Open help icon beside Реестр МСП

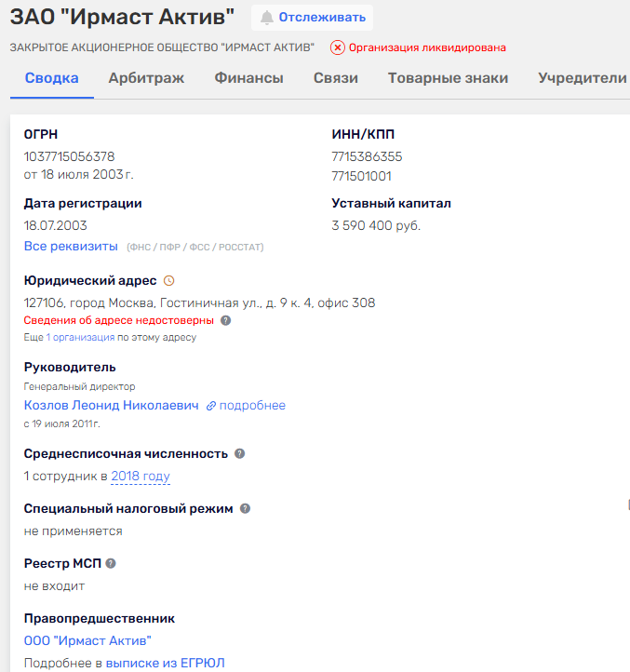[x=111, y=564]
